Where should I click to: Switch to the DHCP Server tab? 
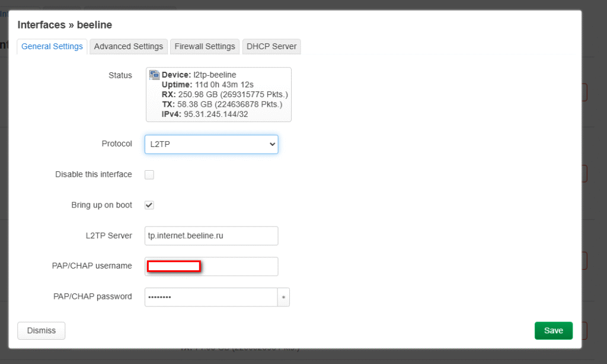[x=271, y=46]
